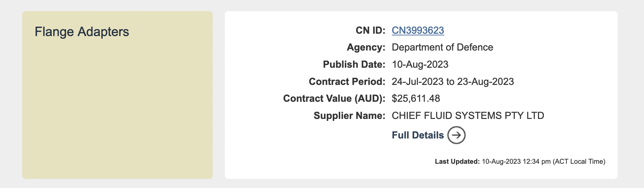The height and width of the screenshot is (188, 644).
Task: Click the ACT Local Time text
Action: tap(579, 161)
